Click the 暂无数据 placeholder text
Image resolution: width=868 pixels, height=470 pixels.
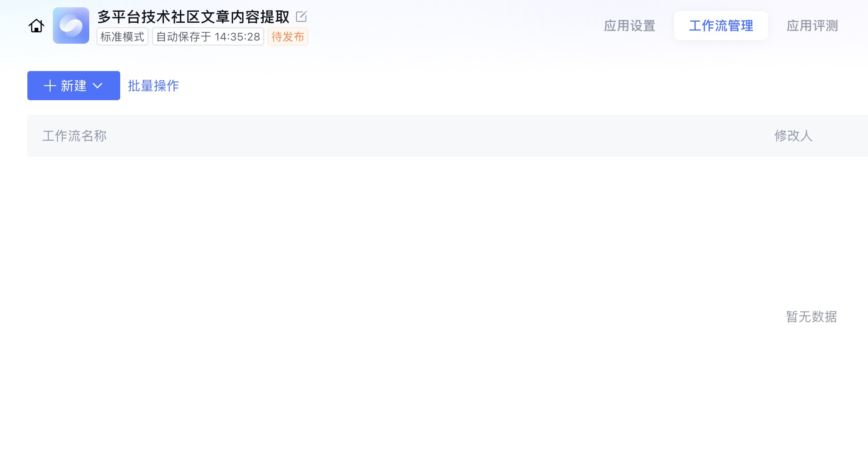pyautogui.click(x=812, y=317)
